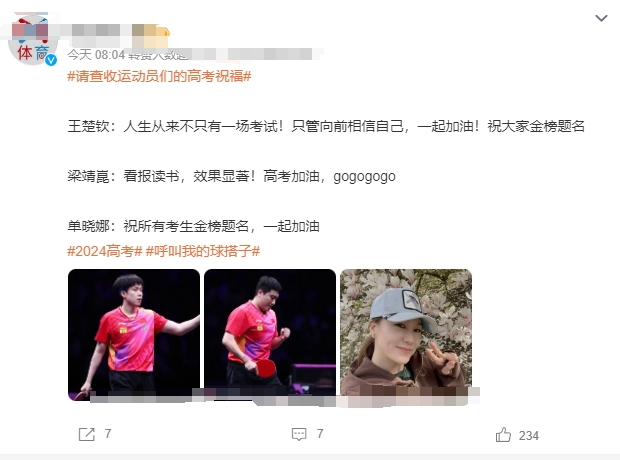This screenshot has width=620, height=460.
Task: View third photo of woman in cap
Action: [406, 335]
